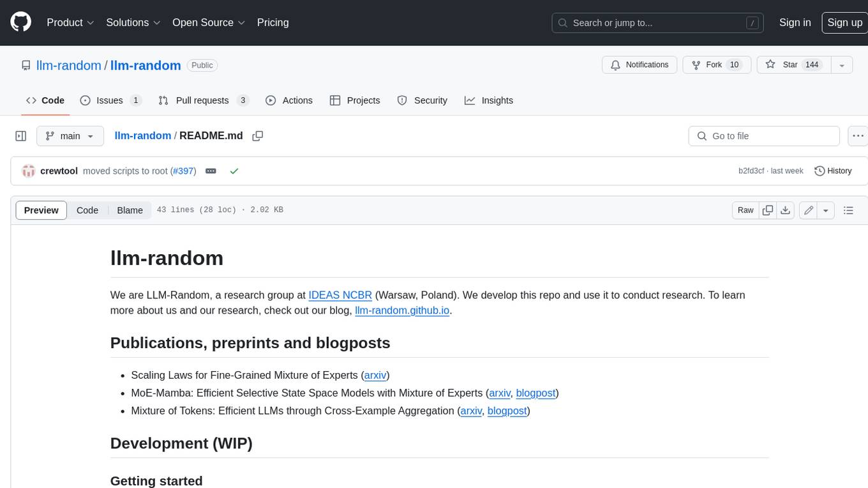Expand the file tree side panel
The height and width of the screenshot is (488, 868).
[x=20, y=136]
